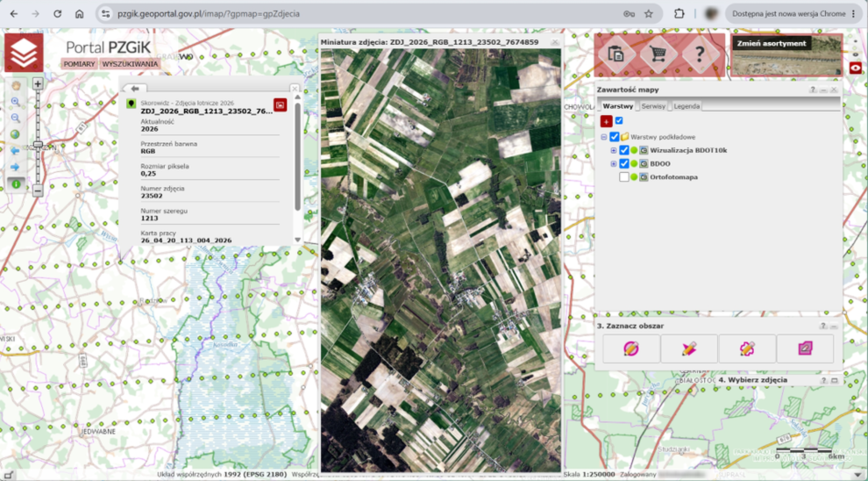This screenshot has height=481, width=868.
Task: Switch to the Warstwy tab
Action: [x=618, y=106]
